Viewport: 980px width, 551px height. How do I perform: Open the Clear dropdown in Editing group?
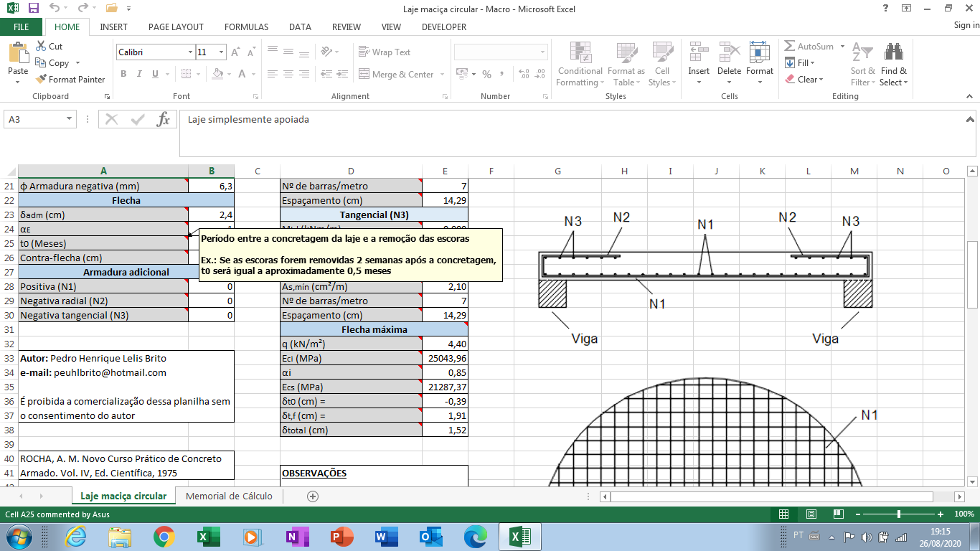coord(804,80)
